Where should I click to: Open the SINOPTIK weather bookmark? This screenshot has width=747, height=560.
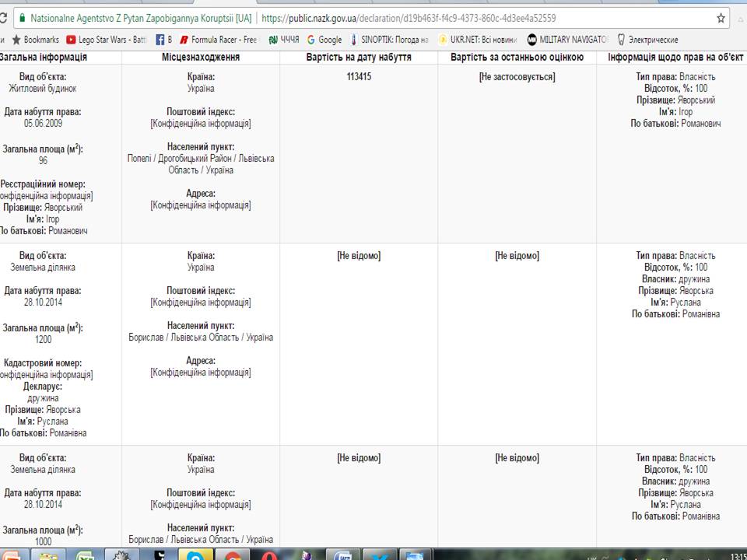389,40
